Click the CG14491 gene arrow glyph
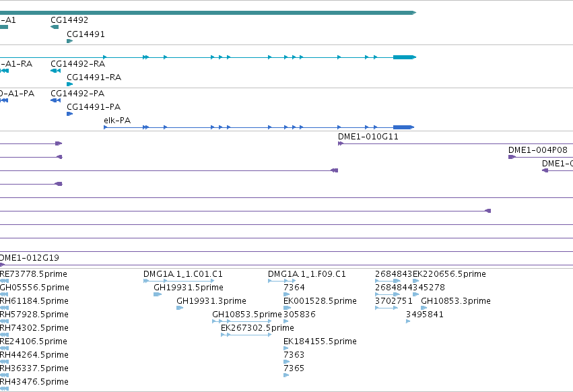 click(70, 41)
